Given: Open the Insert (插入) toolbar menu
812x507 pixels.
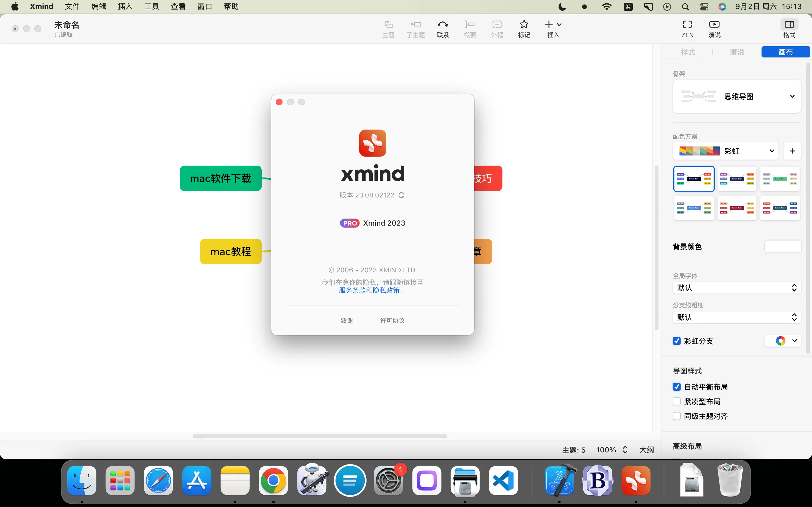Looking at the screenshot, I should (553, 25).
